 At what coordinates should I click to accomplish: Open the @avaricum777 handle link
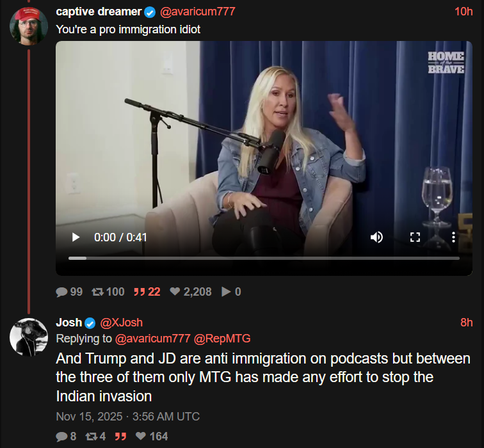click(x=198, y=12)
